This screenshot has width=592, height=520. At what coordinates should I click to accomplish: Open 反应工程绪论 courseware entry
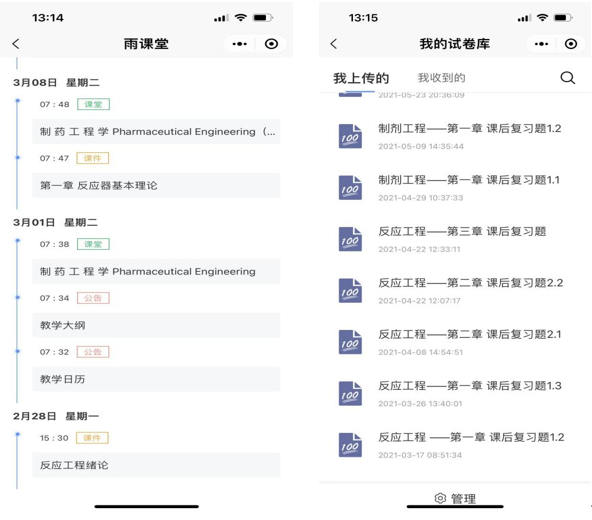(156, 465)
